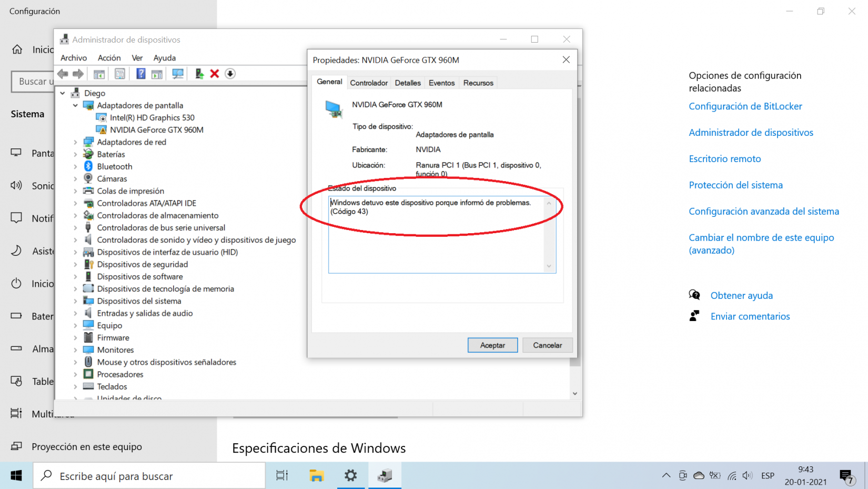The width and height of the screenshot is (868, 489).
Task: Expand the Baterías node
Action: click(x=75, y=154)
